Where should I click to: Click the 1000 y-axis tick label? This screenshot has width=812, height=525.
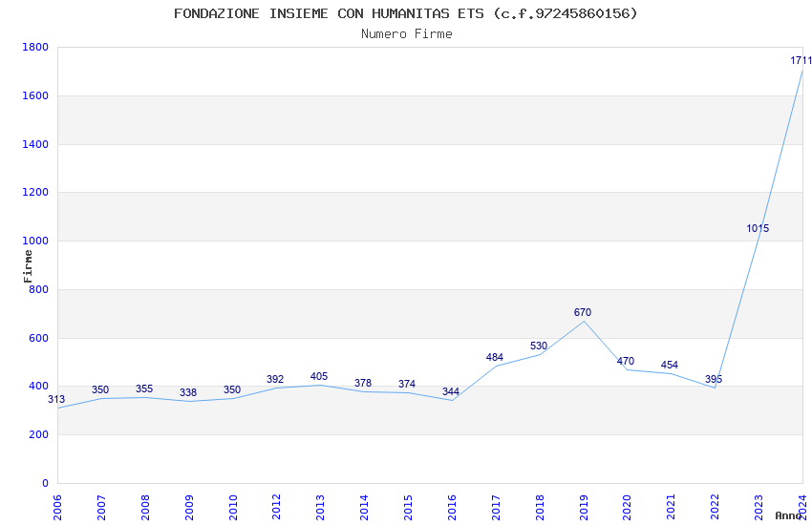35,241
